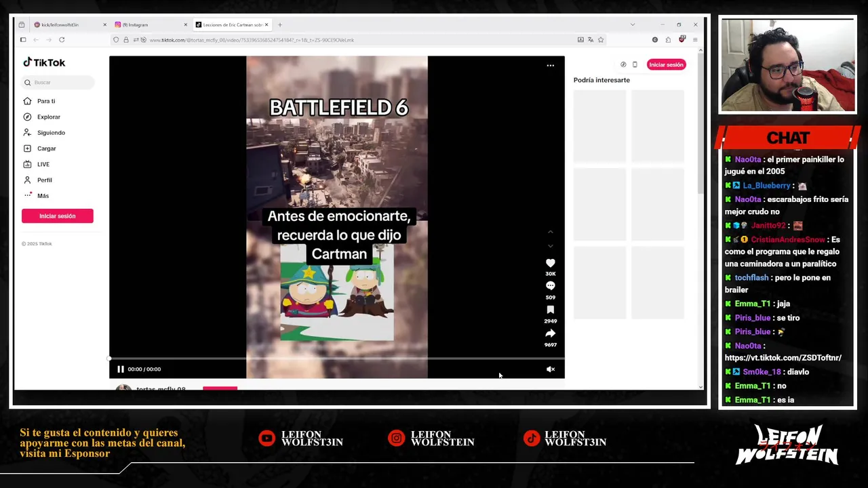Open the Cargar upload page

(40, 148)
